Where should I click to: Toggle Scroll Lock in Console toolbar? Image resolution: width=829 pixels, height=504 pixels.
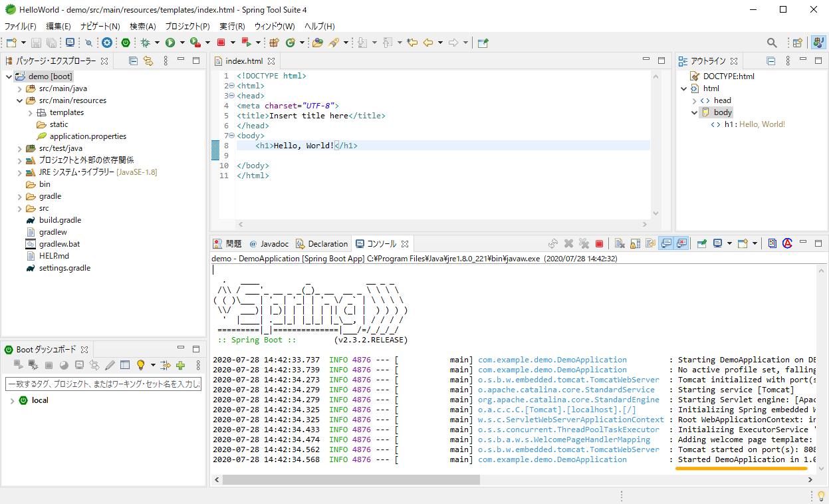click(635, 244)
